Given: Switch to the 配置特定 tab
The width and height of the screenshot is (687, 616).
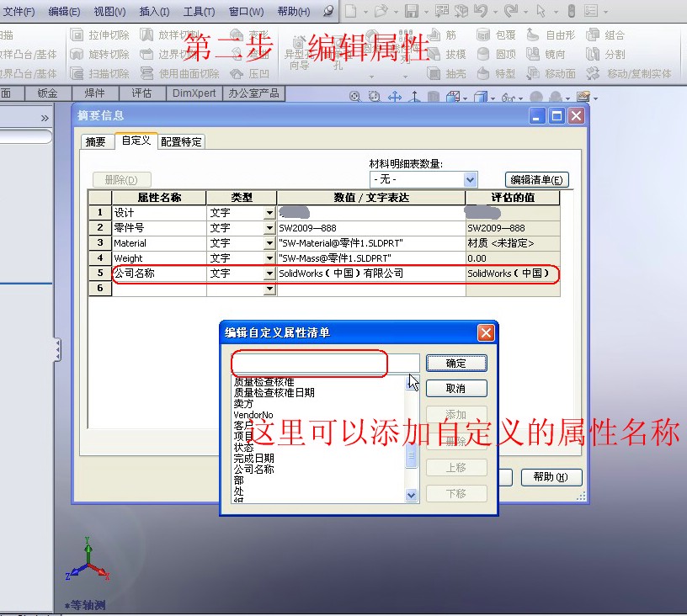Looking at the screenshot, I should pos(181,142).
